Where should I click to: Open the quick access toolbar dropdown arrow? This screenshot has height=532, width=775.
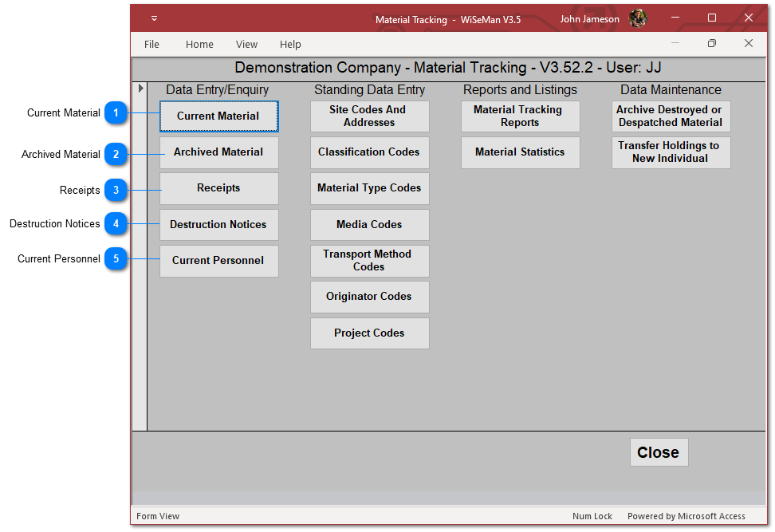point(155,18)
